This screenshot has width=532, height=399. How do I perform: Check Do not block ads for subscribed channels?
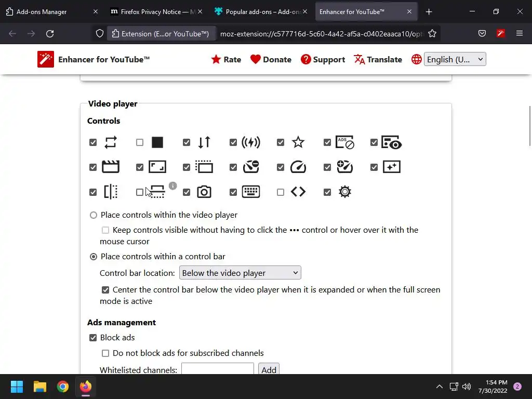tap(105, 353)
